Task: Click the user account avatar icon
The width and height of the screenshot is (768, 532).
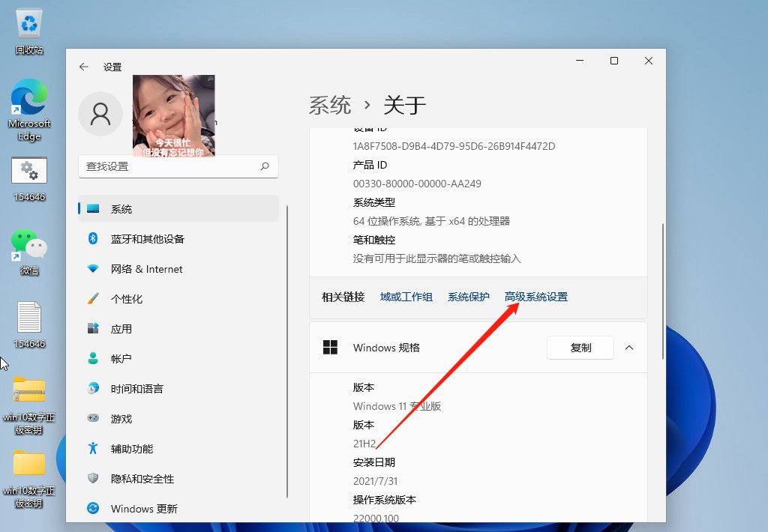Action: (x=100, y=114)
